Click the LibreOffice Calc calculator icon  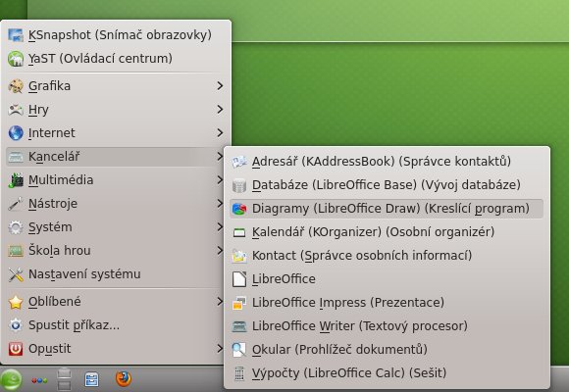239,373
